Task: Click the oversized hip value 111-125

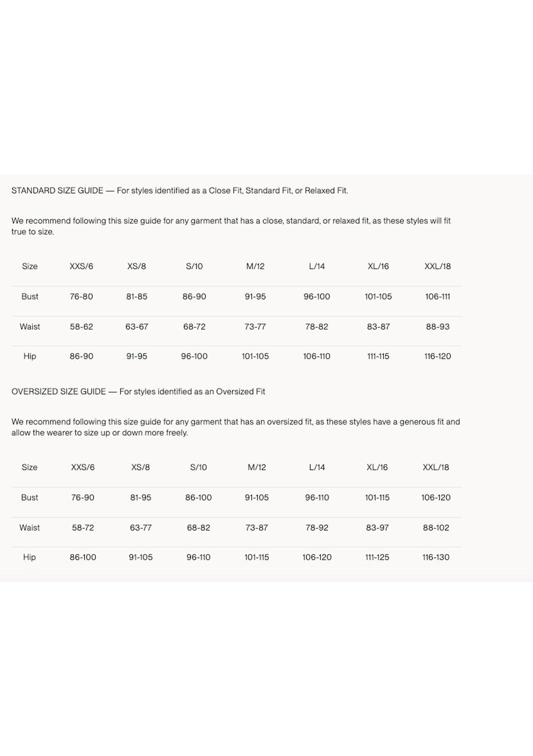Action: pos(377,557)
